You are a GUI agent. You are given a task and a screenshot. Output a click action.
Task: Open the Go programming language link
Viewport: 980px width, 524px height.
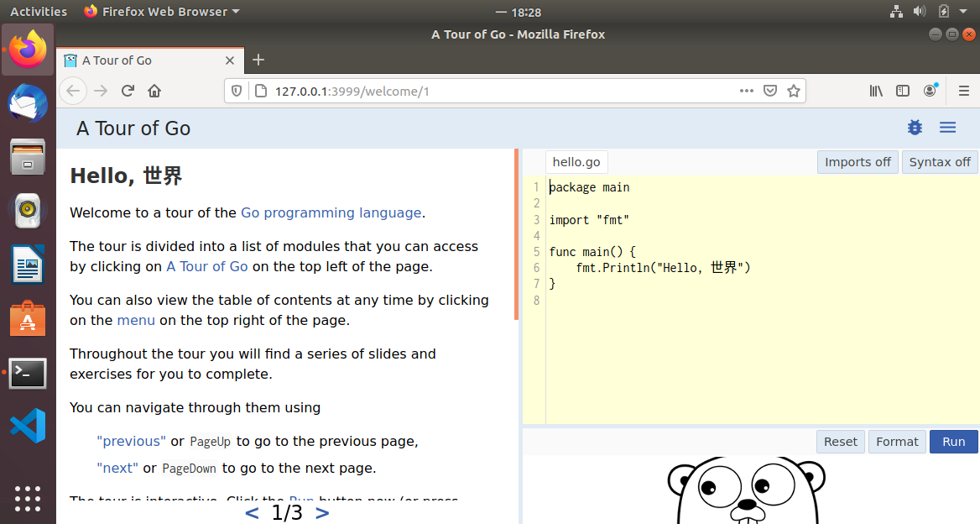point(331,212)
